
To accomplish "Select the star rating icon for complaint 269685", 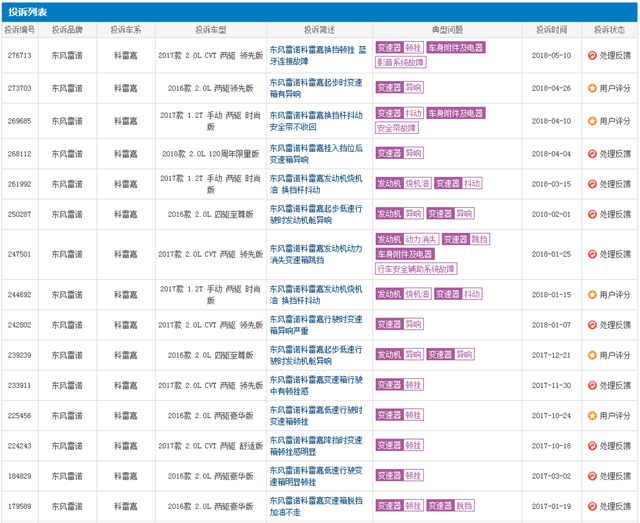I will click(x=592, y=121).
